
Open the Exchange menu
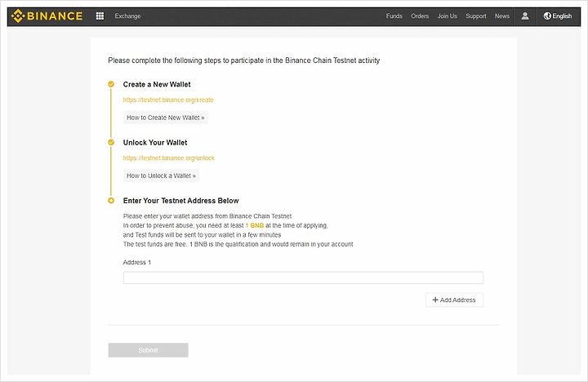point(127,16)
